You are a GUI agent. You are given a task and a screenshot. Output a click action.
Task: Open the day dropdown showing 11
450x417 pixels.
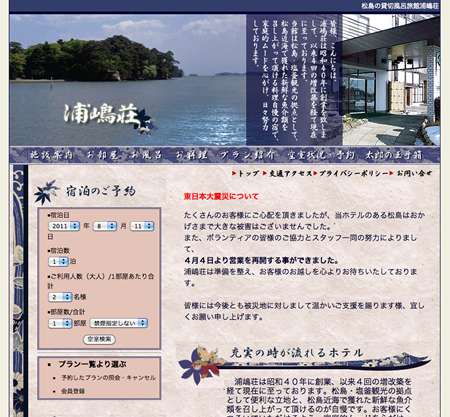tap(142, 226)
